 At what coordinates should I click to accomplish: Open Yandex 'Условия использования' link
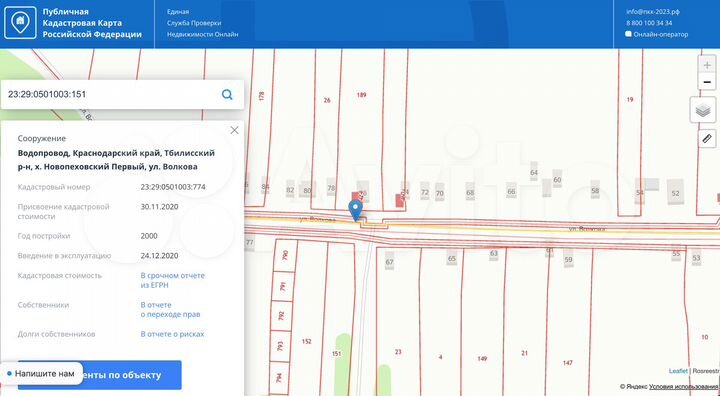[684, 387]
